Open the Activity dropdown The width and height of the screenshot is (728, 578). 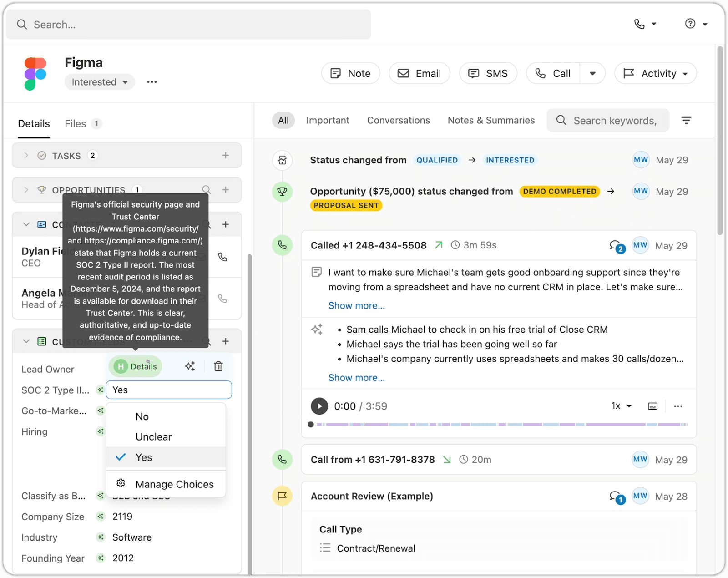[x=655, y=73]
